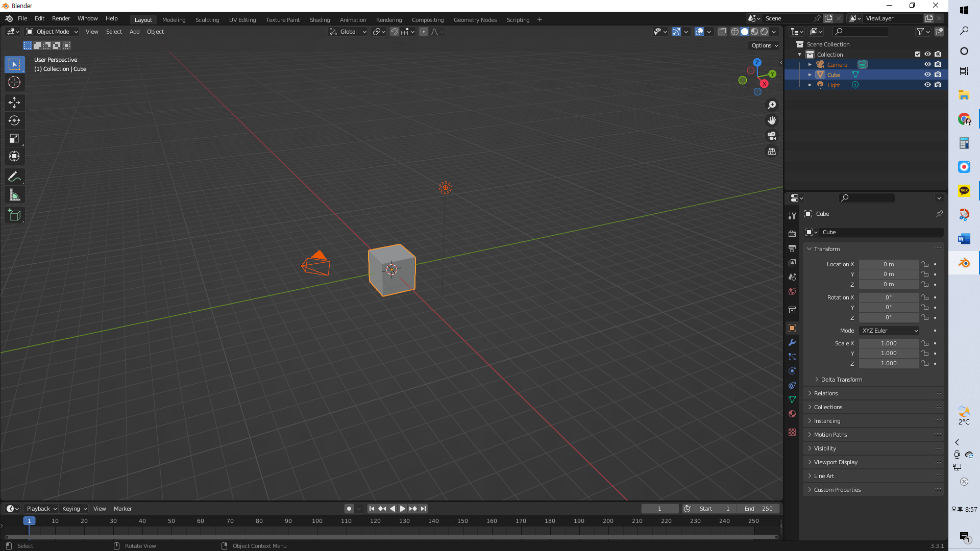The height and width of the screenshot is (551, 980).
Task: Switch orthographic/perspective grid icon
Action: point(772,152)
